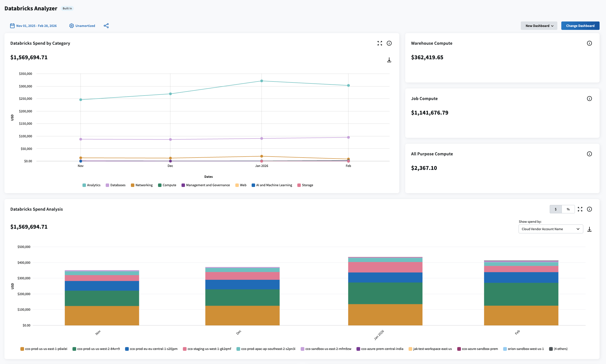Screen dimensions: 606x364
Task: Click the Analytics data point for Dec
Action: [170, 94]
